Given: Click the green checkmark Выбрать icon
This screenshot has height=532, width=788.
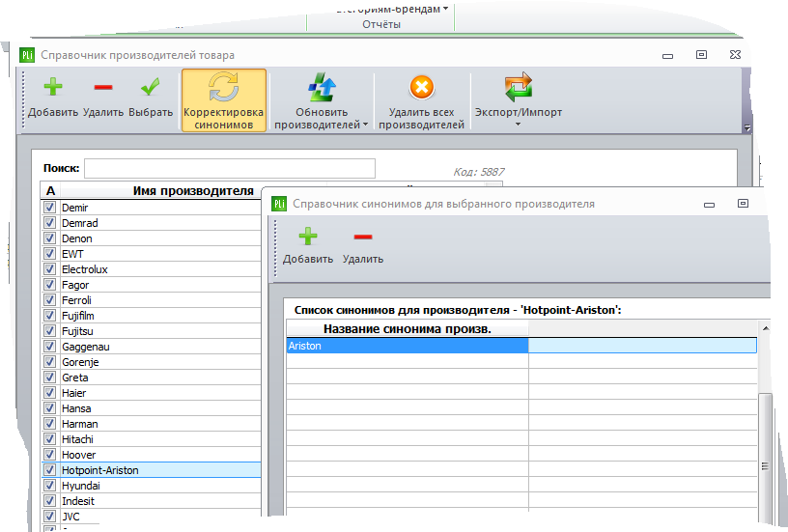Looking at the screenshot, I should pyautogui.click(x=151, y=88).
